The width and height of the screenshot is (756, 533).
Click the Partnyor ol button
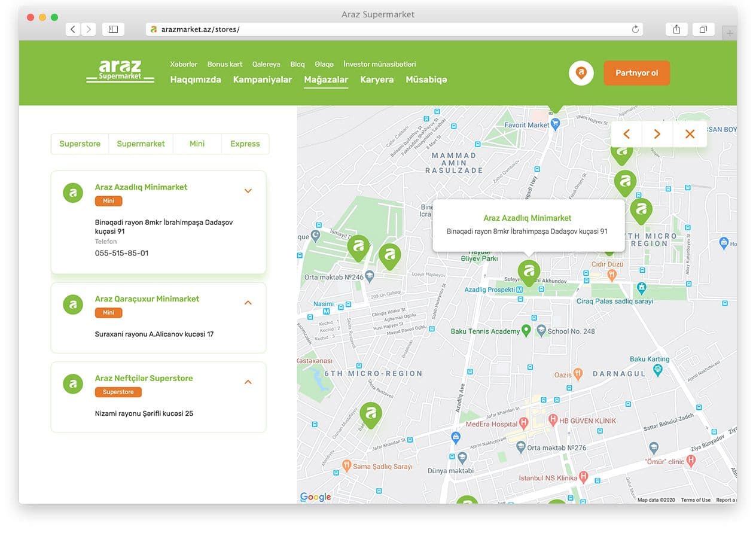pos(637,73)
